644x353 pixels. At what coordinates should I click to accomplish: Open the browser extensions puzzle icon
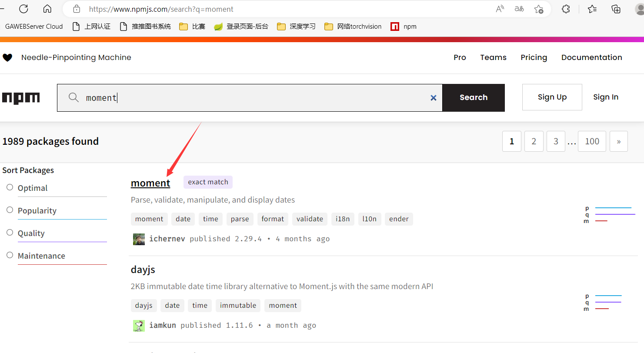tap(566, 9)
